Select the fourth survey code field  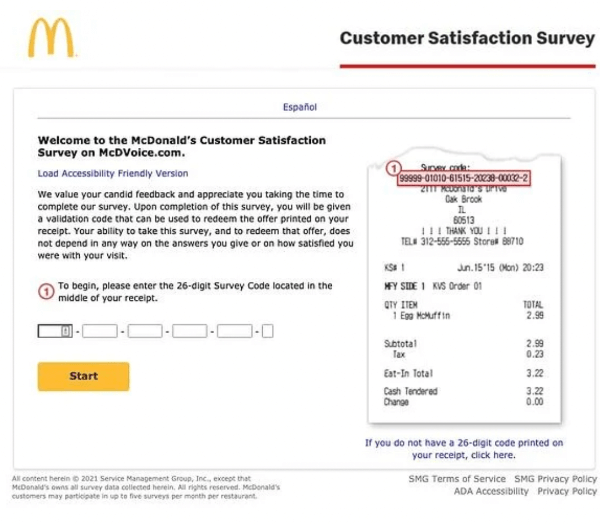pyautogui.click(x=190, y=331)
